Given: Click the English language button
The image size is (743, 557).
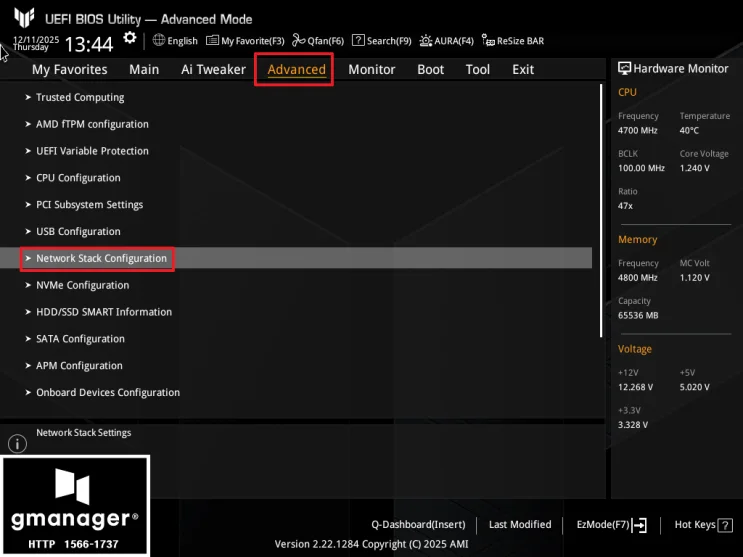Looking at the screenshot, I should click(182, 41).
